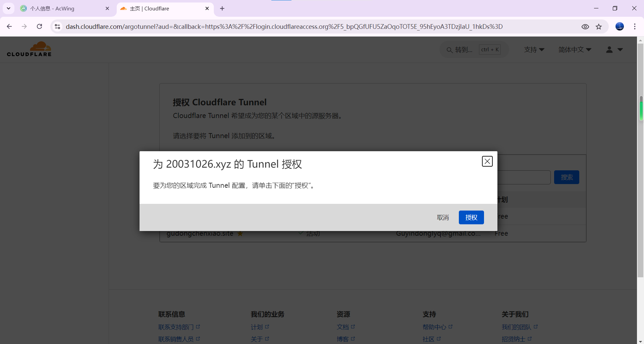Viewport: 644px width, 344px height.
Task: Click the Cloudflare logo
Action: (x=29, y=49)
